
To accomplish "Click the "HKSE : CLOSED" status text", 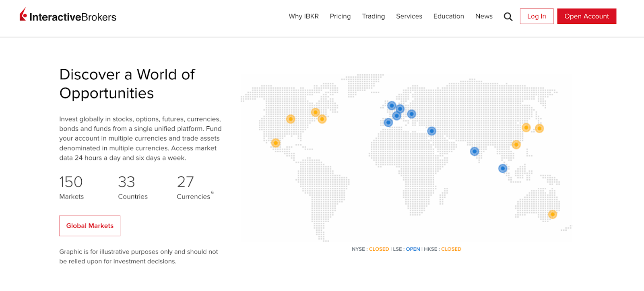I will [442, 249].
